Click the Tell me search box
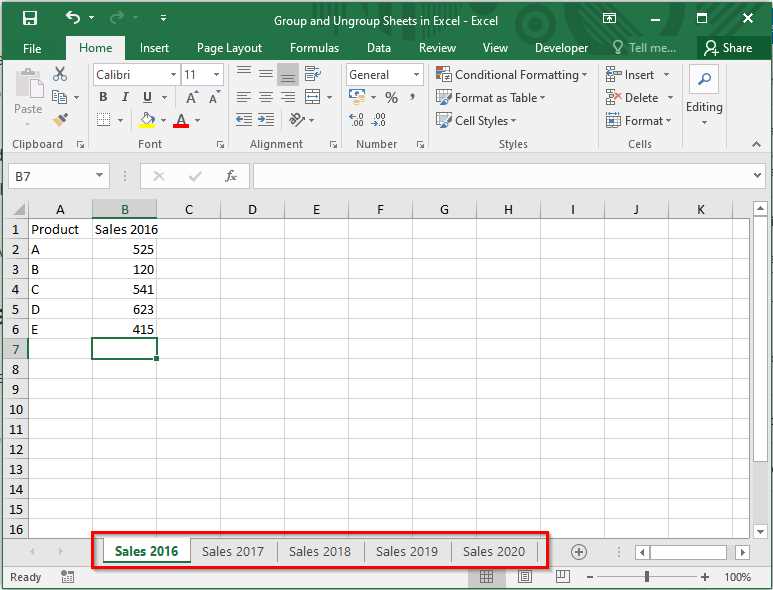This screenshot has width=773, height=590. (645, 48)
